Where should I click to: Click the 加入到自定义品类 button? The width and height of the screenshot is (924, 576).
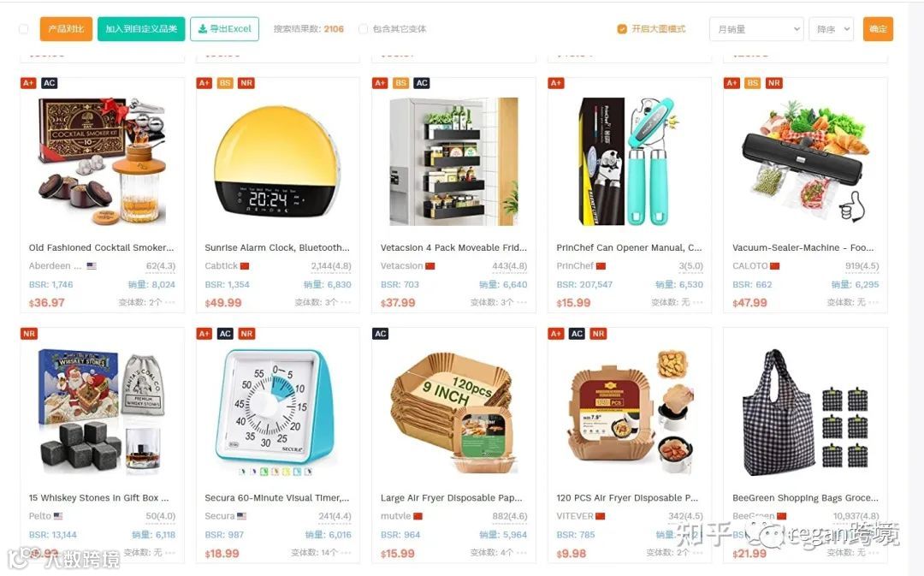pyautogui.click(x=141, y=29)
